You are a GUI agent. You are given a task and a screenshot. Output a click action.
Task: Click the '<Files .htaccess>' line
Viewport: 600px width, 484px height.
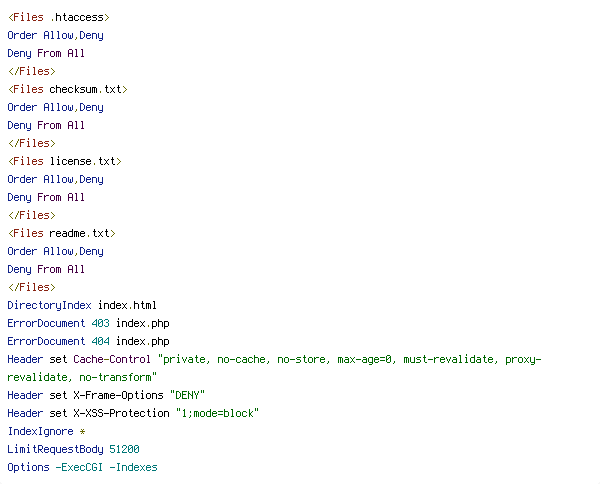pyautogui.click(x=59, y=18)
